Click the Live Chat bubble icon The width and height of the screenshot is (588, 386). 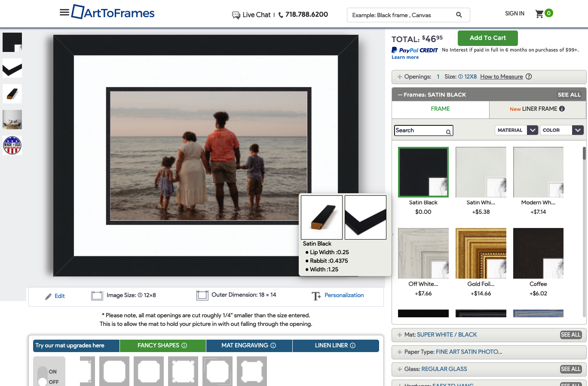point(236,15)
